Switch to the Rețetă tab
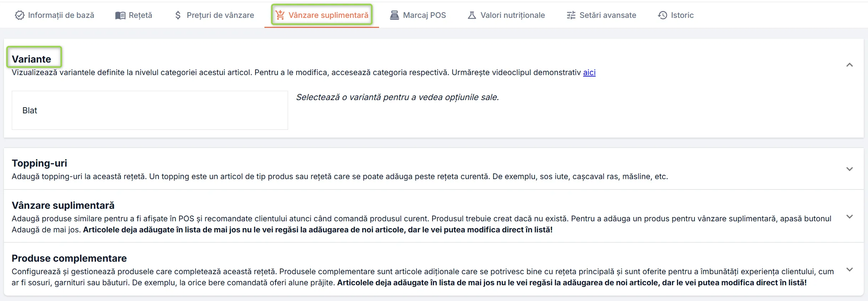The width and height of the screenshot is (868, 301). 134,15
